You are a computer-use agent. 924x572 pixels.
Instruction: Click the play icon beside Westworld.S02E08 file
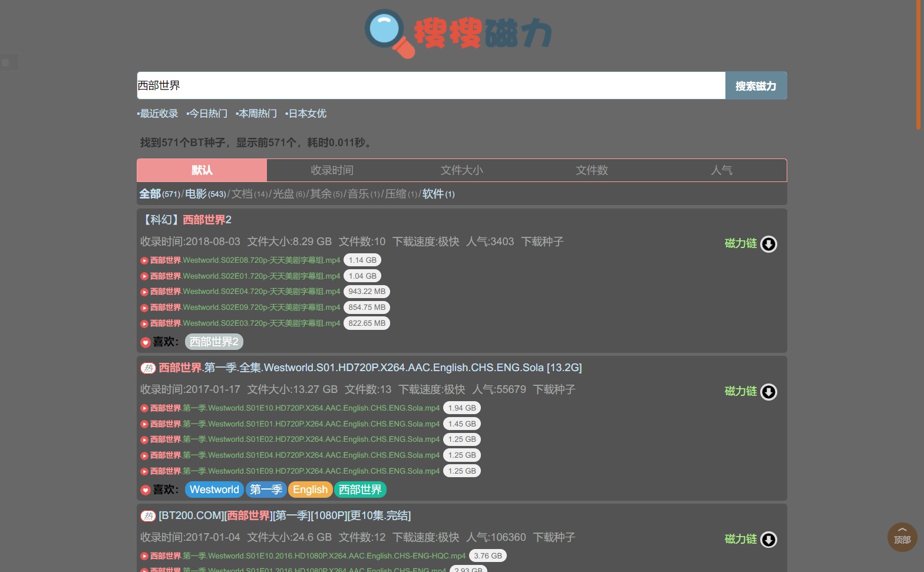coord(144,260)
